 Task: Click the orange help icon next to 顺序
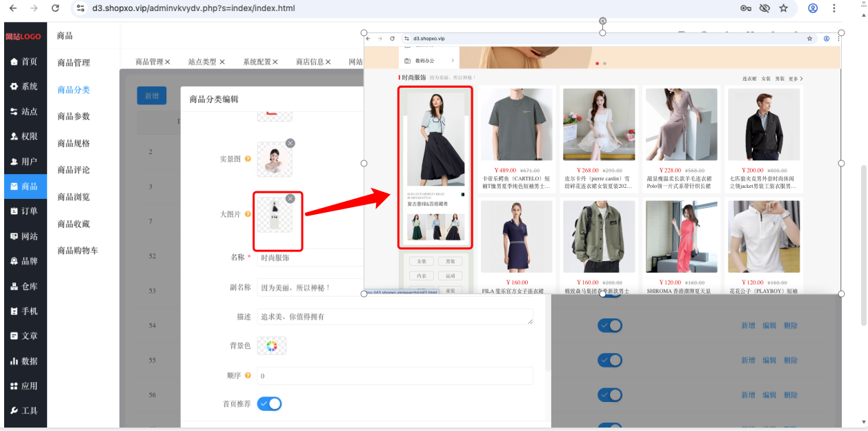click(x=248, y=376)
